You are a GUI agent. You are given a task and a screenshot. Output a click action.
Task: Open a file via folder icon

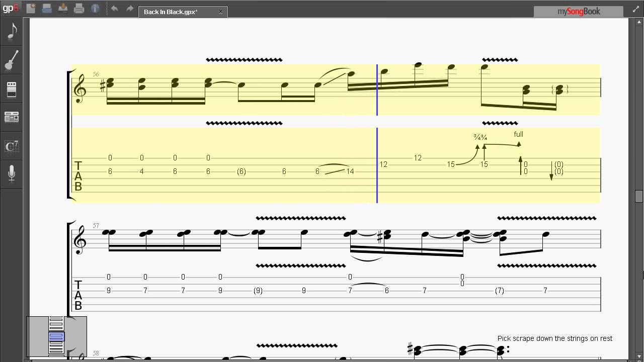47,8
